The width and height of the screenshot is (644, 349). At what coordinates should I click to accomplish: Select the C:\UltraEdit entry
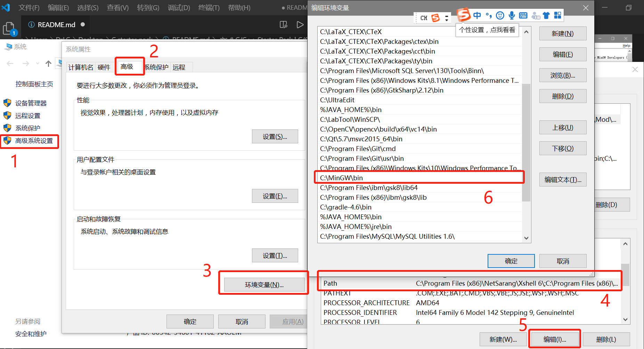pyautogui.click(x=419, y=100)
